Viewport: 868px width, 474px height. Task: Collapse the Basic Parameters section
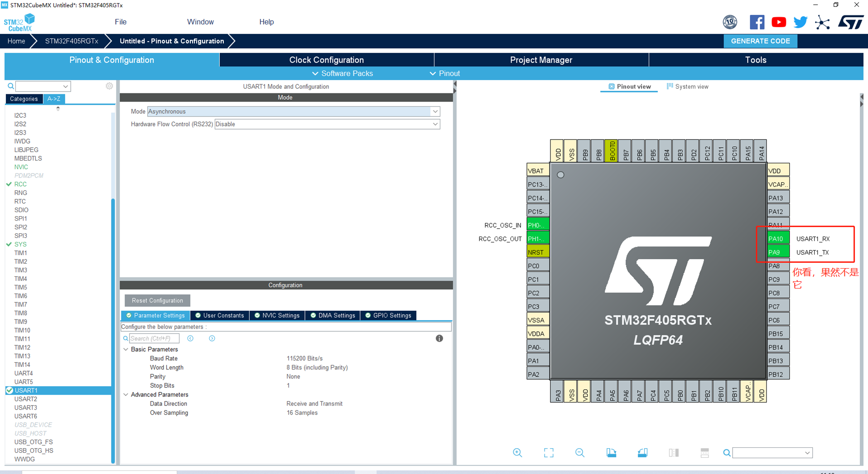tap(126, 349)
